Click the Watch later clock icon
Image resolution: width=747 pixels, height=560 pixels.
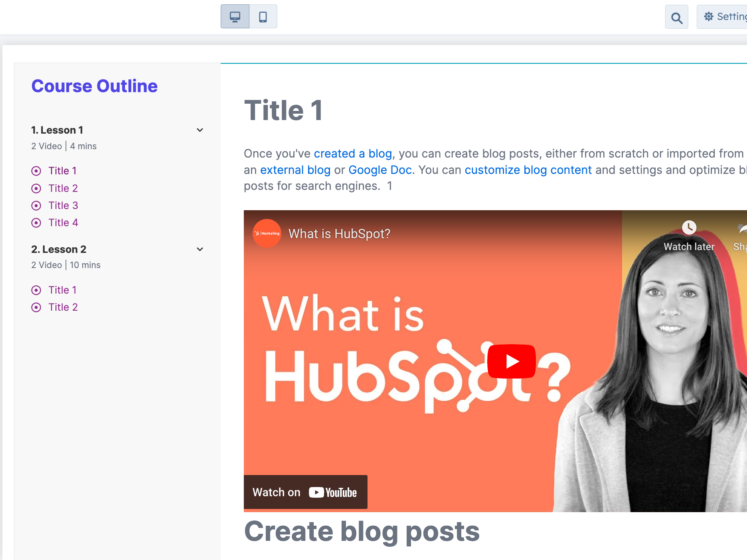689,228
